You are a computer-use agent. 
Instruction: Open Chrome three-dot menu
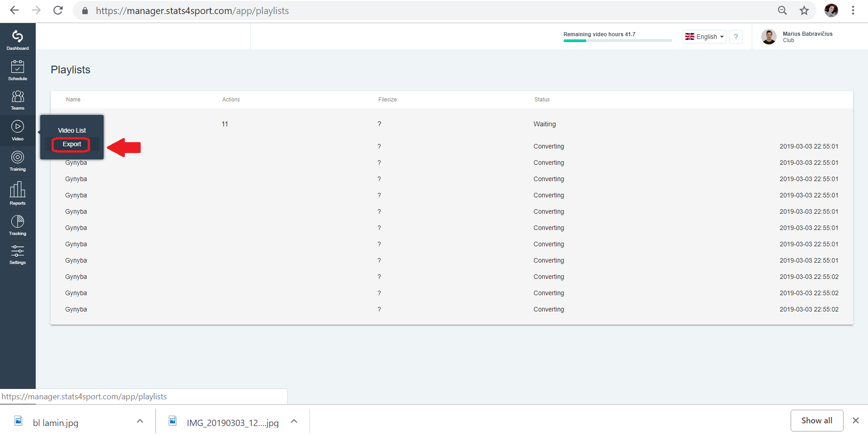(853, 10)
